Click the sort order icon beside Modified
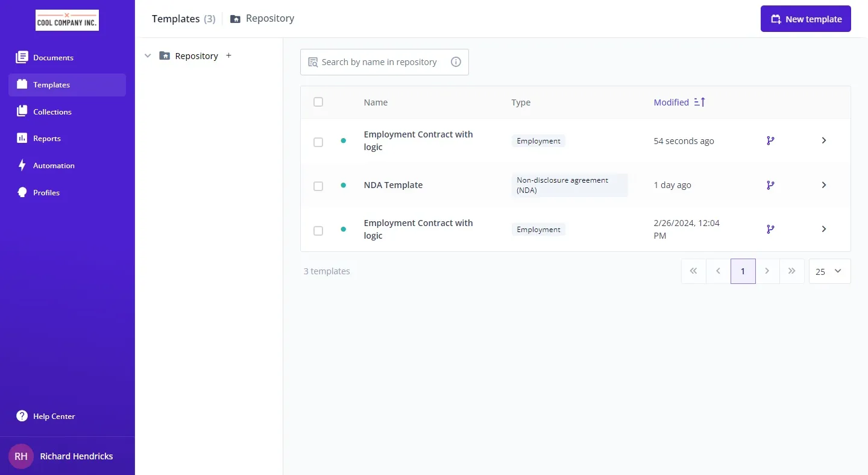868x475 pixels. coord(699,102)
